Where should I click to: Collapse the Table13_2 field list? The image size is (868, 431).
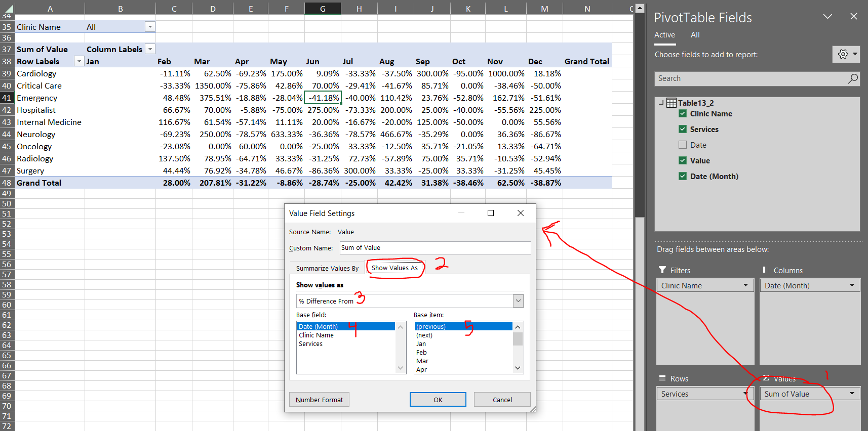point(661,103)
